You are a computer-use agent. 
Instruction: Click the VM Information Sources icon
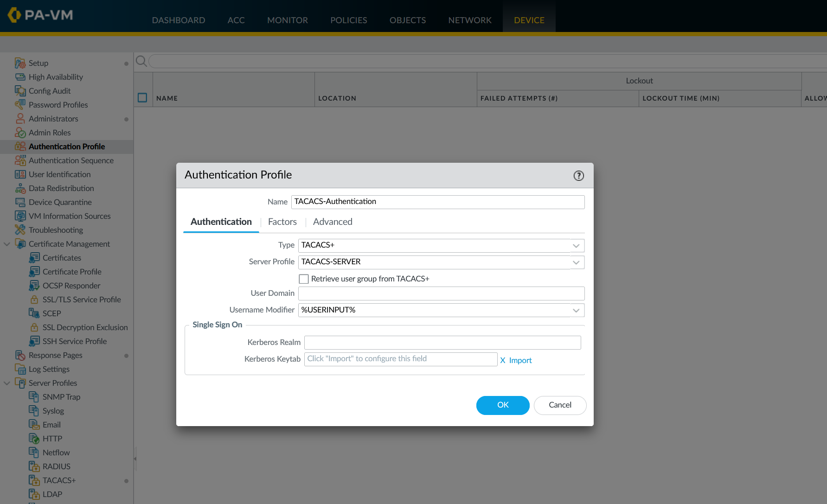click(x=20, y=216)
